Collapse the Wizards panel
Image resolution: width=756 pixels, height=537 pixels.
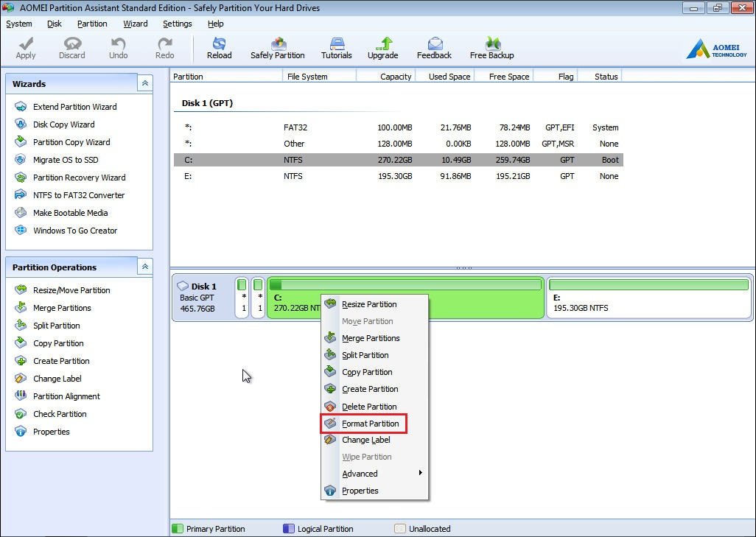(145, 83)
